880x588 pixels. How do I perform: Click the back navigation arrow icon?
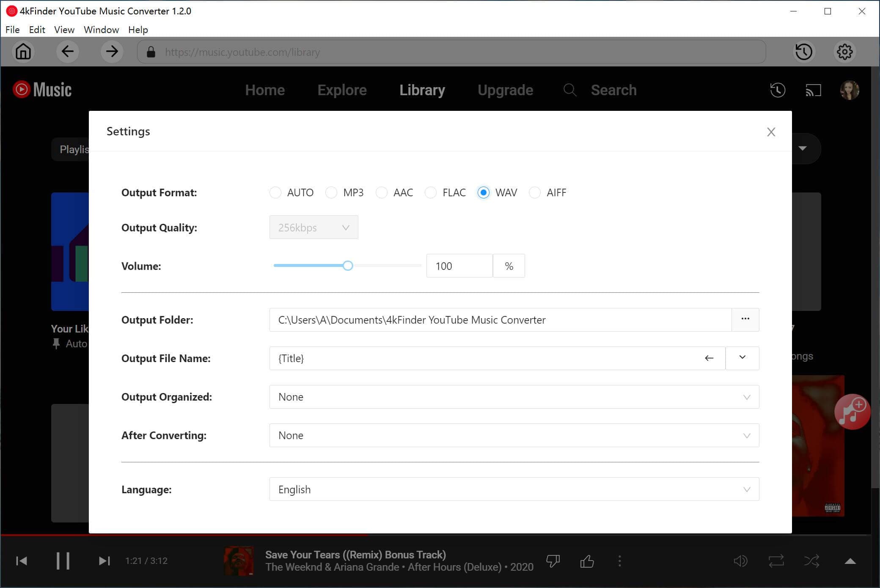[68, 52]
